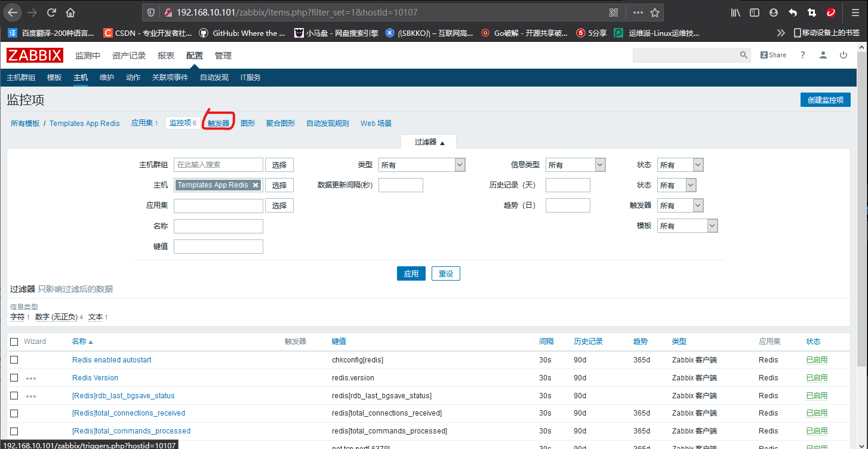
Task: Reload the page with refresh icon
Action: pyautogui.click(x=52, y=13)
